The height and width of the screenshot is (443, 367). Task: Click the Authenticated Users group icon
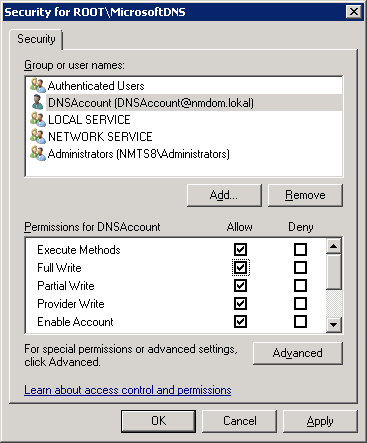pos(38,85)
